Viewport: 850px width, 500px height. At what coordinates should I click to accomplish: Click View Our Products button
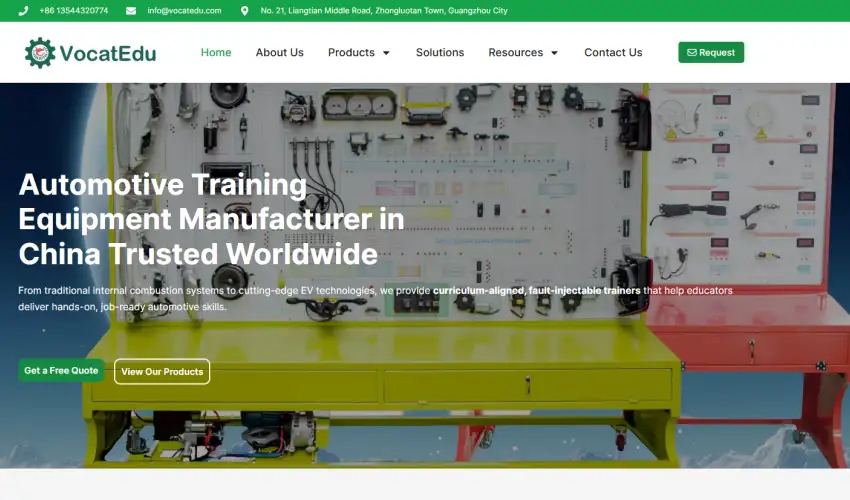pos(162,371)
